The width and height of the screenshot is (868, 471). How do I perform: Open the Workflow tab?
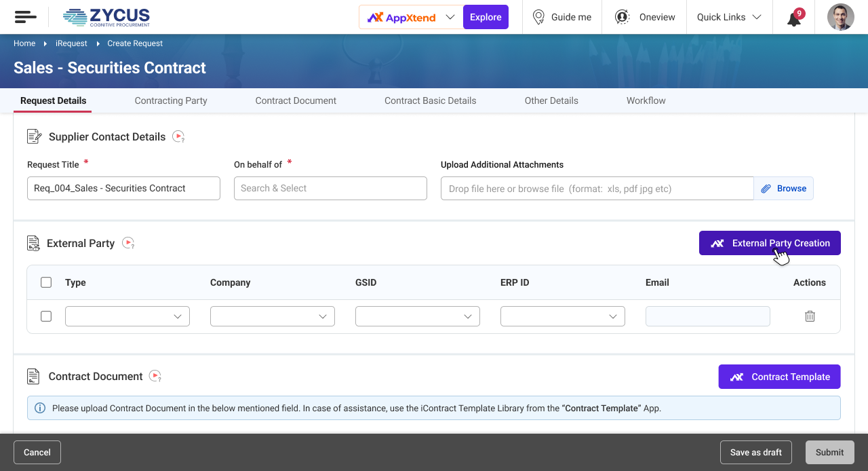[x=646, y=100]
